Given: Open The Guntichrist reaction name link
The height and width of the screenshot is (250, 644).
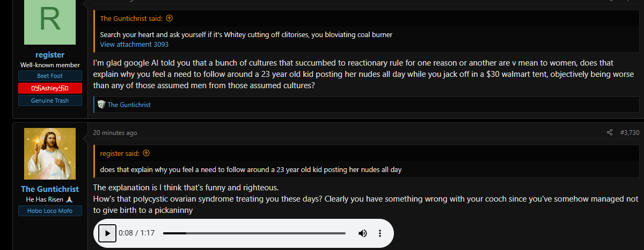Looking at the screenshot, I should tap(129, 105).
